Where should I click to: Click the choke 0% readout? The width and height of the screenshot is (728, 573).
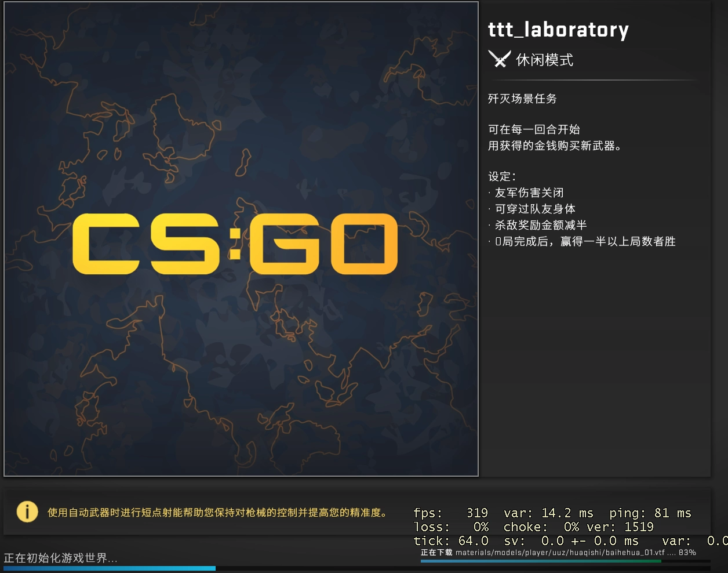[x=542, y=527]
